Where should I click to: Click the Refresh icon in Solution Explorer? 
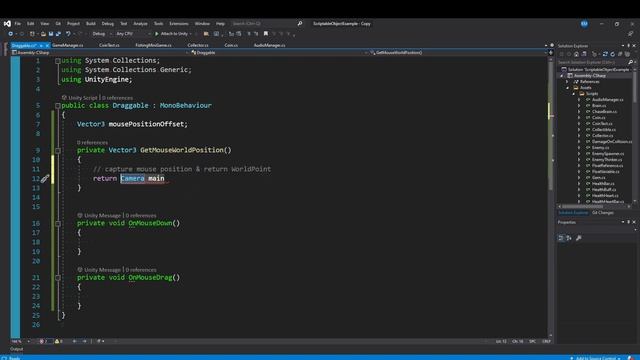[x=612, y=54]
